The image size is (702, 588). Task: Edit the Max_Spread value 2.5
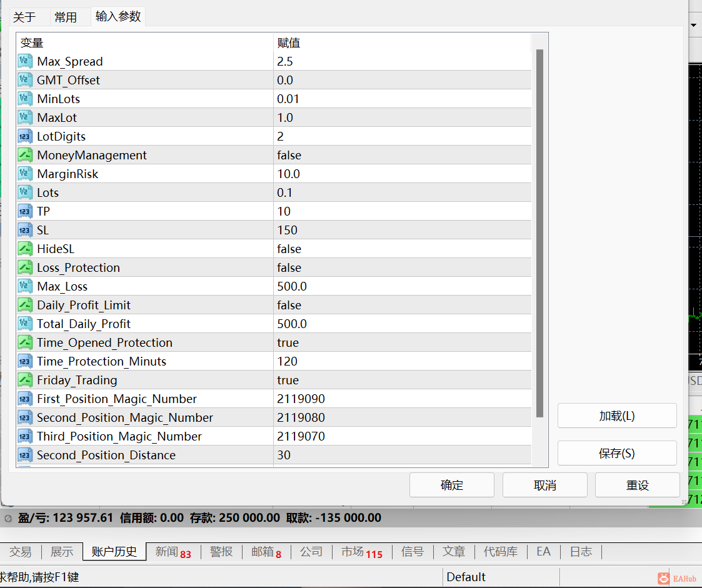(403, 61)
